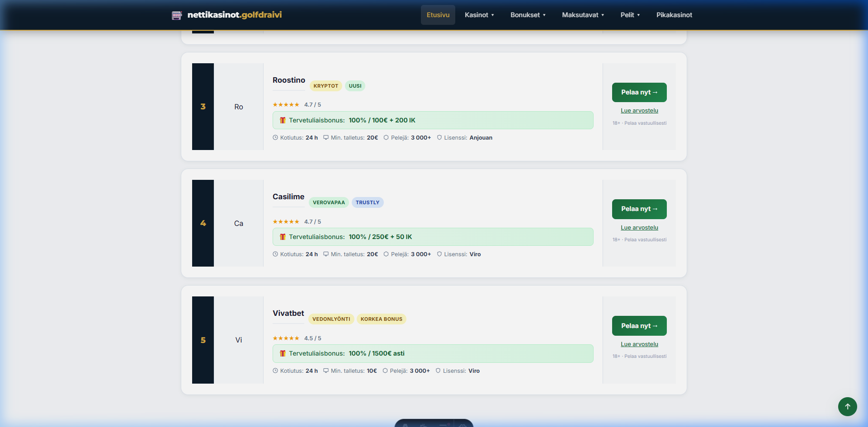Click the VEROVAPAA tag on Casilime
Image resolution: width=868 pixels, height=427 pixels.
click(x=329, y=202)
